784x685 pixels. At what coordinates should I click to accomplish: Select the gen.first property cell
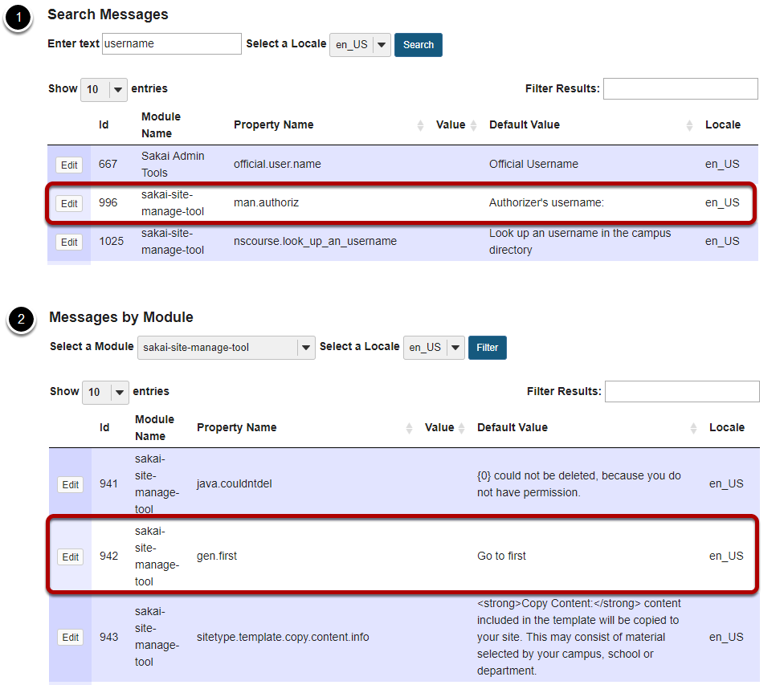[217, 556]
